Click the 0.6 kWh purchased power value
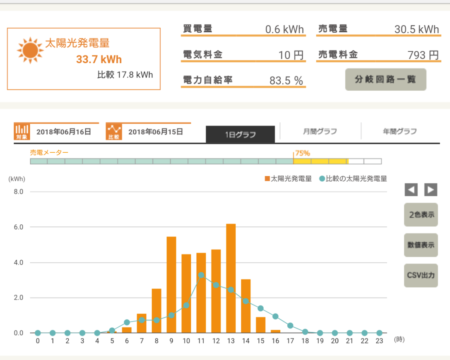This screenshot has height=360, width=450. (x=284, y=29)
